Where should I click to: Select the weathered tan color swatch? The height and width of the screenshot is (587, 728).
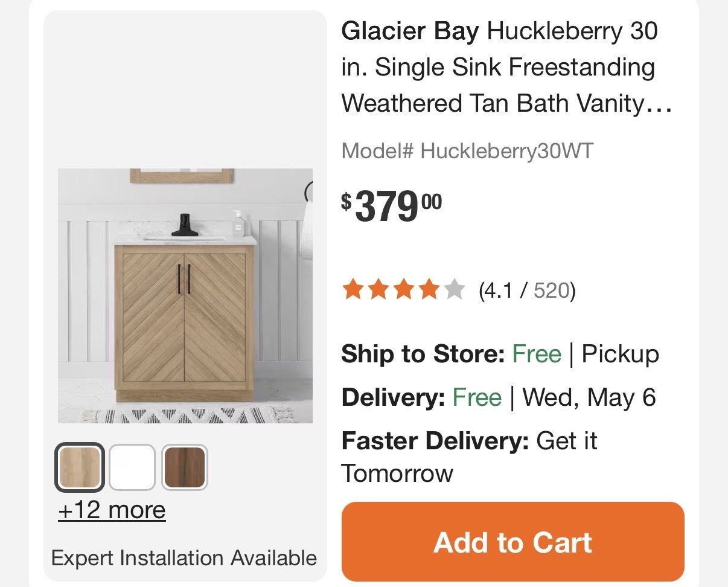(80, 467)
